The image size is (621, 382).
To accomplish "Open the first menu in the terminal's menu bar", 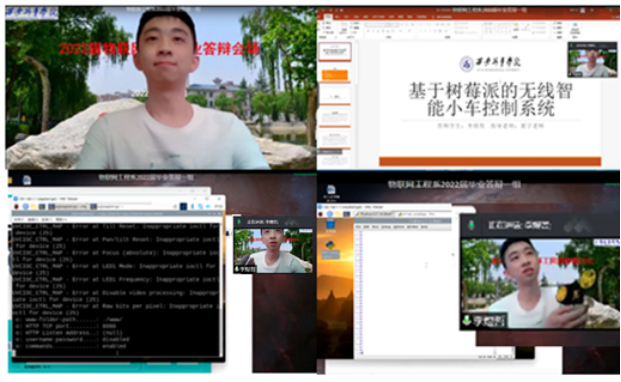I will 19,219.
